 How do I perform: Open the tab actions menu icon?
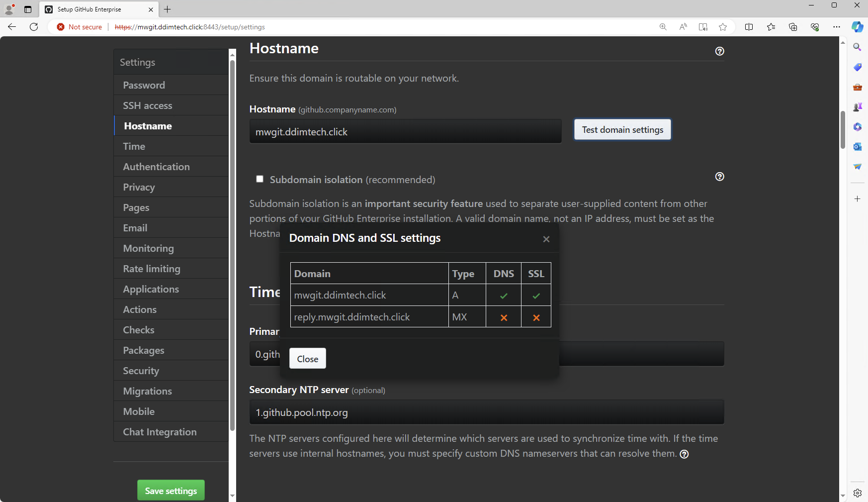click(28, 9)
